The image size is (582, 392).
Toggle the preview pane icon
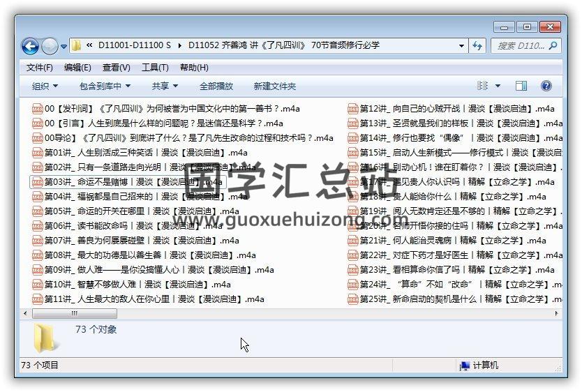coord(521,86)
